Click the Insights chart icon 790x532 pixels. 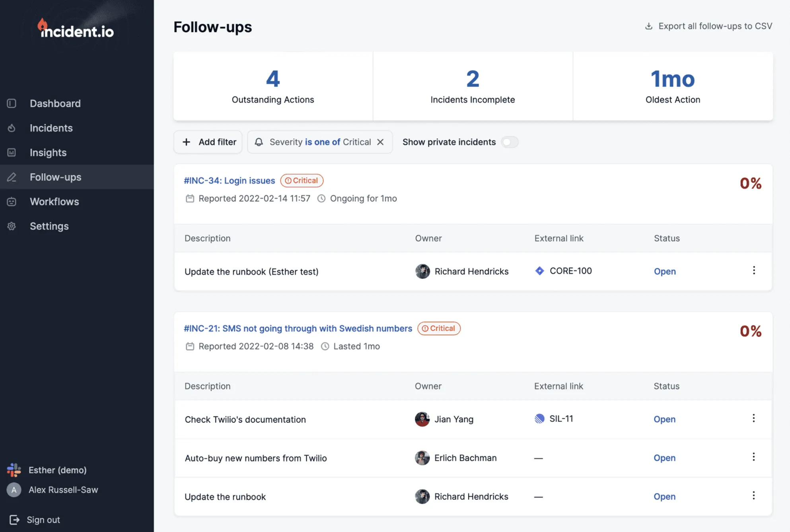tap(12, 153)
